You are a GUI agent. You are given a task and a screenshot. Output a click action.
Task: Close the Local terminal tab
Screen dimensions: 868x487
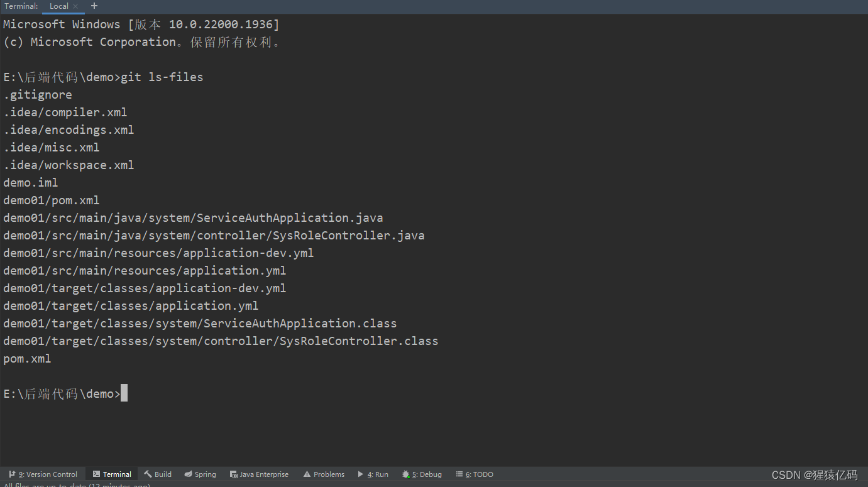(75, 6)
